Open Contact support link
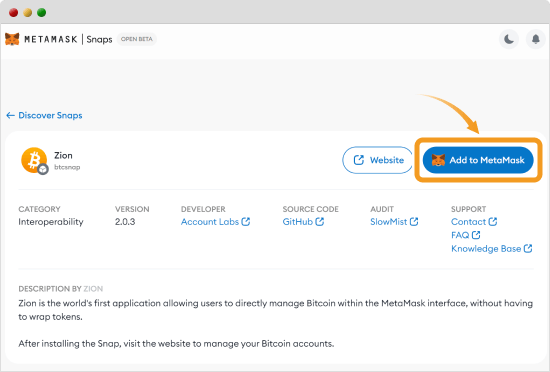The width and height of the screenshot is (550, 372). [x=474, y=222]
